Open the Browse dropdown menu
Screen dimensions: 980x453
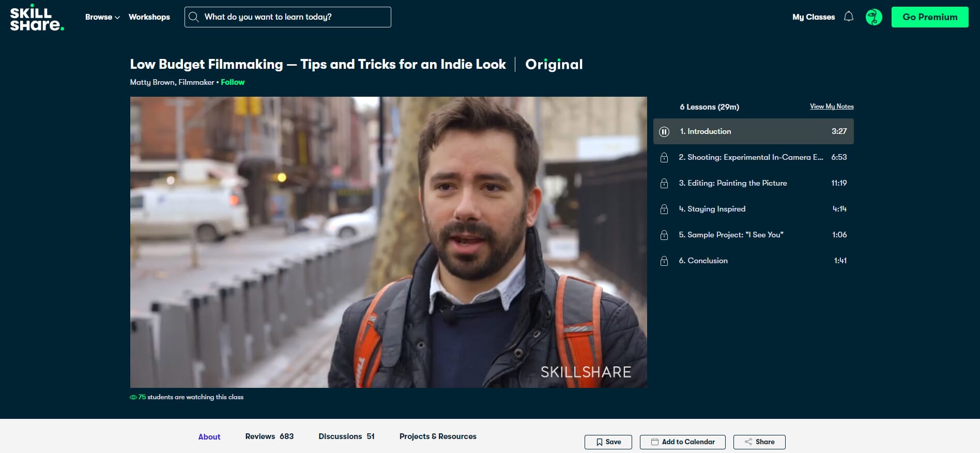point(102,17)
